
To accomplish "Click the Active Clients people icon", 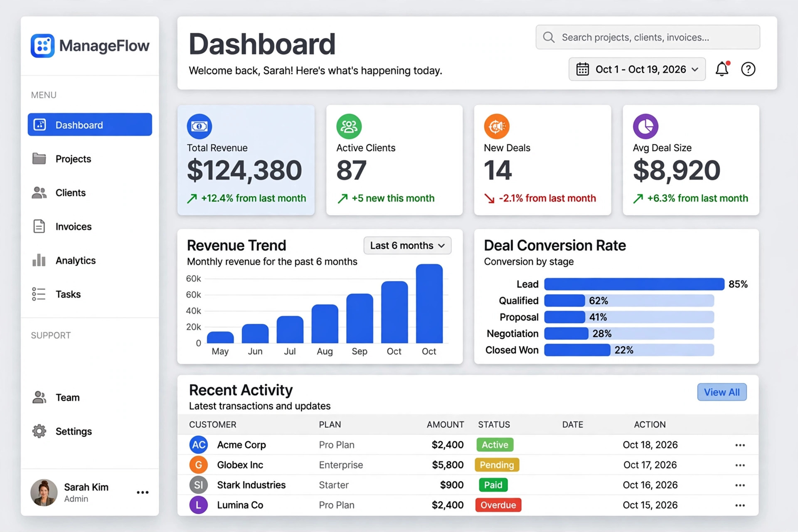I will tap(349, 126).
